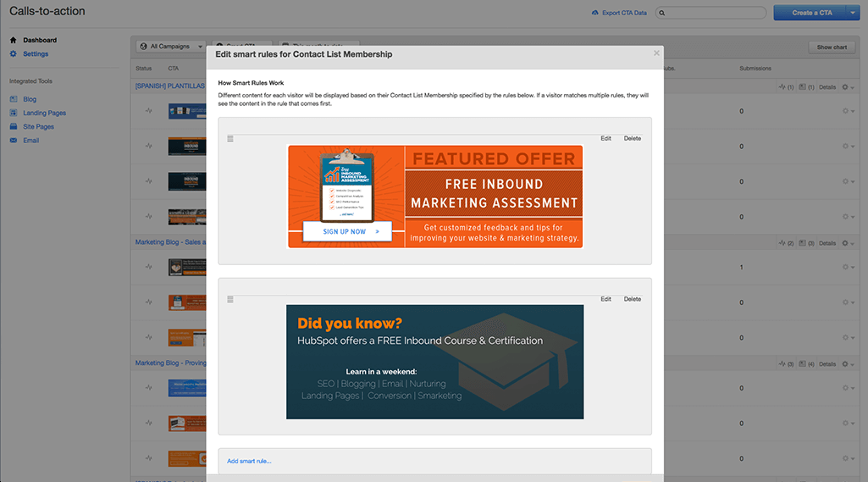Viewport: 868px width, 482px height.
Task: Open Details for Marketing Blog - Sales group
Action: 827,243
